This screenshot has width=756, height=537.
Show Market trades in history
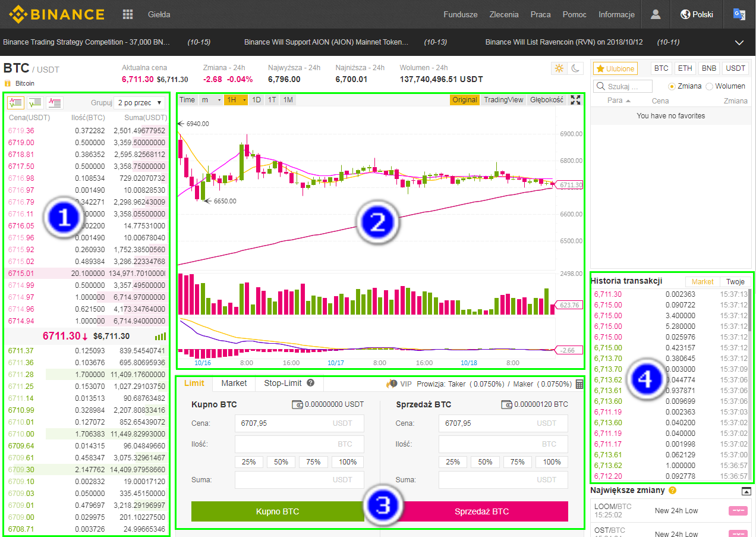(x=703, y=282)
